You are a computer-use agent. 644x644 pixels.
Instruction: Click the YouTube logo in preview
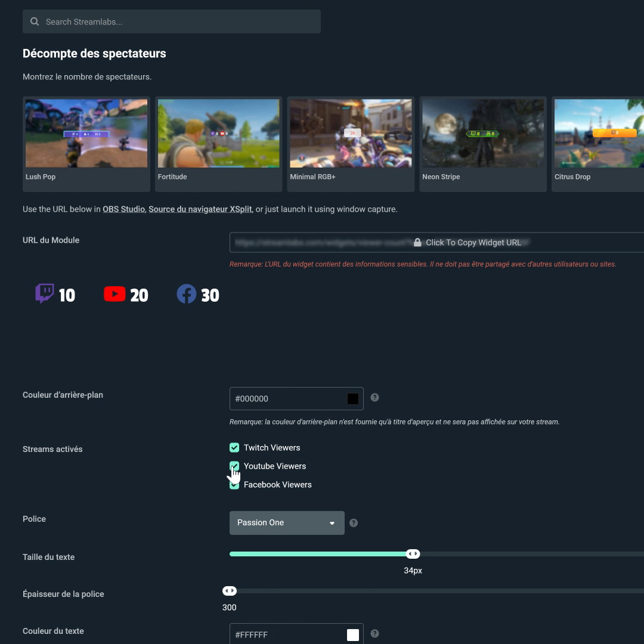tap(114, 294)
